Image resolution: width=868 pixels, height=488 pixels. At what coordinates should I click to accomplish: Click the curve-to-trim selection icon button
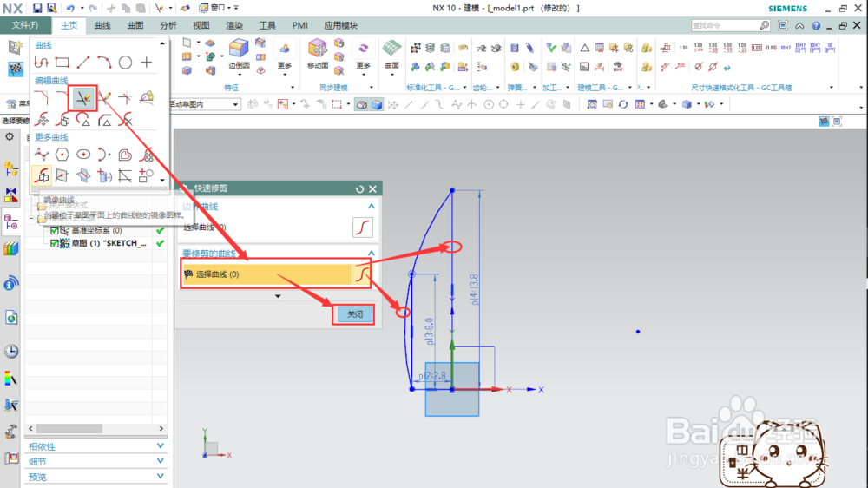tap(362, 274)
